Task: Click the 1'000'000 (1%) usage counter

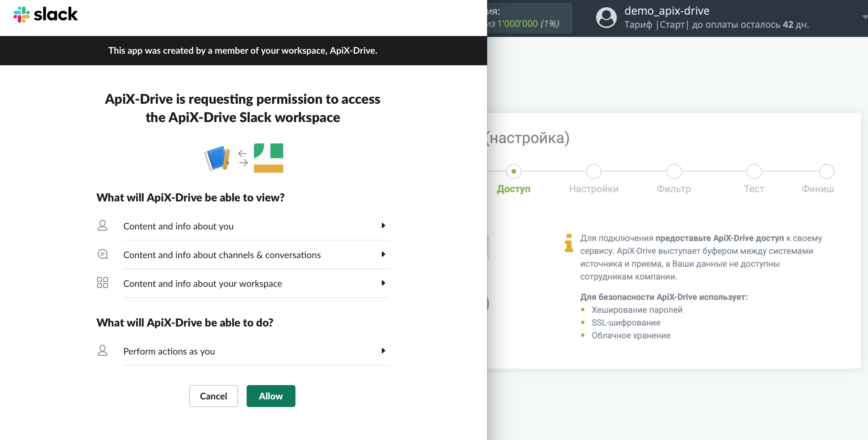Action: (x=528, y=23)
